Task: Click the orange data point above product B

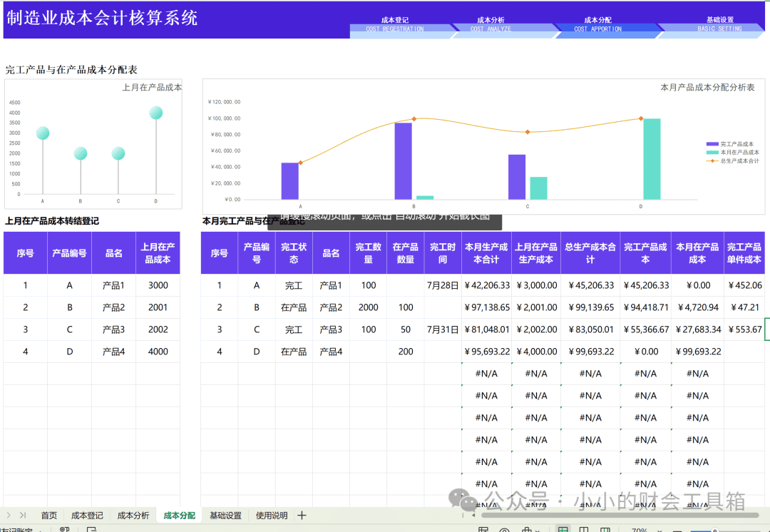Action: [414, 119]
